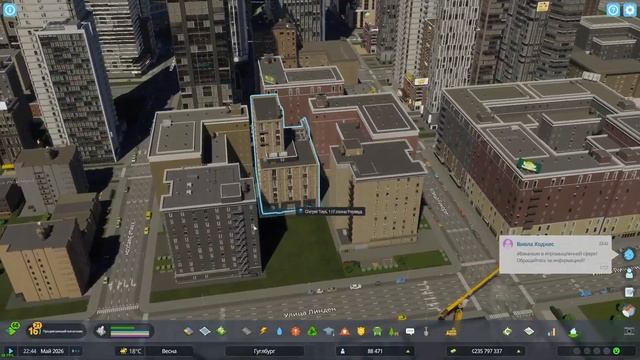This screenshot has width=640, height=360.
Task: Expand the population trend arrow
Action: [407, 351]
